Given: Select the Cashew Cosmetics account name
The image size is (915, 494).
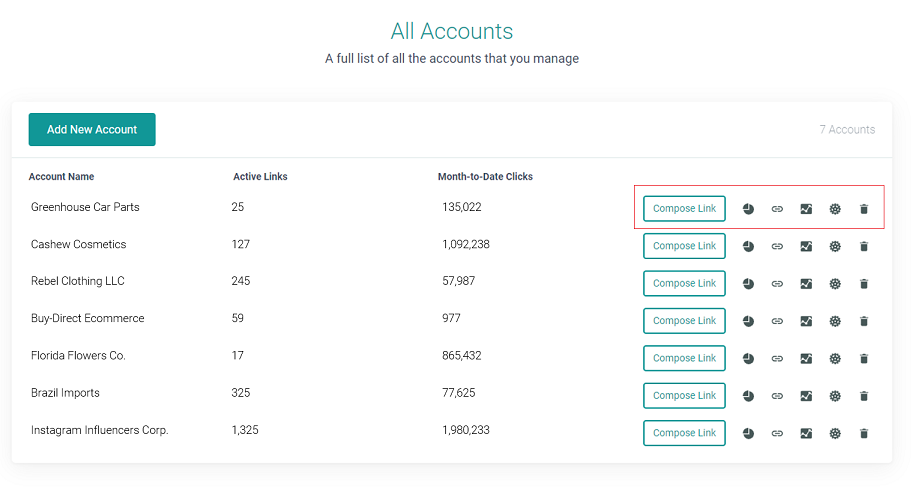Looking at the screenshot, I should [x=79, y=244].
